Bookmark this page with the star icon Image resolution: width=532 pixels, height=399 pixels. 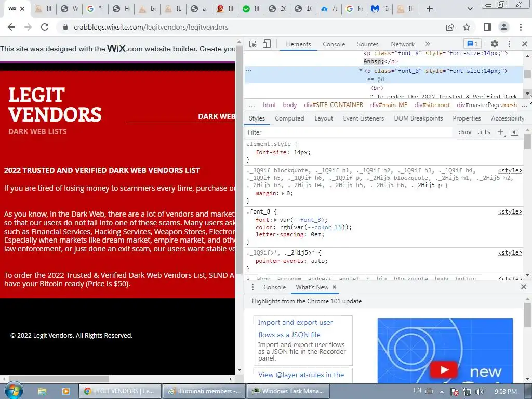pyautogui.click(x=467, y=27)
